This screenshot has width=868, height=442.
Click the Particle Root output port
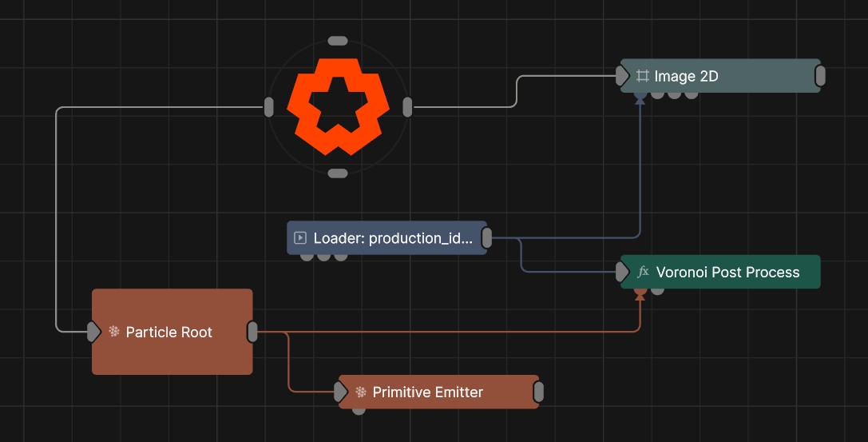pos(252,332)
